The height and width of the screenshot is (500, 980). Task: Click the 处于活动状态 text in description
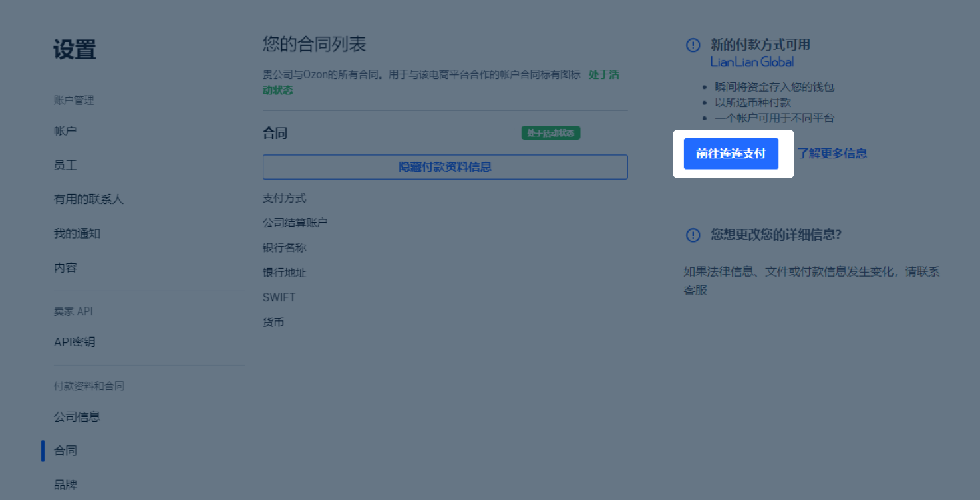(603, 74)
